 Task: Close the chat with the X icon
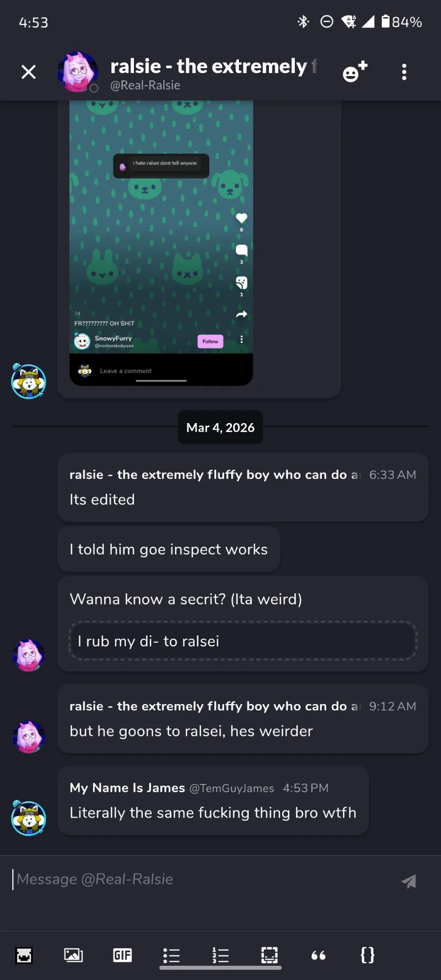(28, 72)
